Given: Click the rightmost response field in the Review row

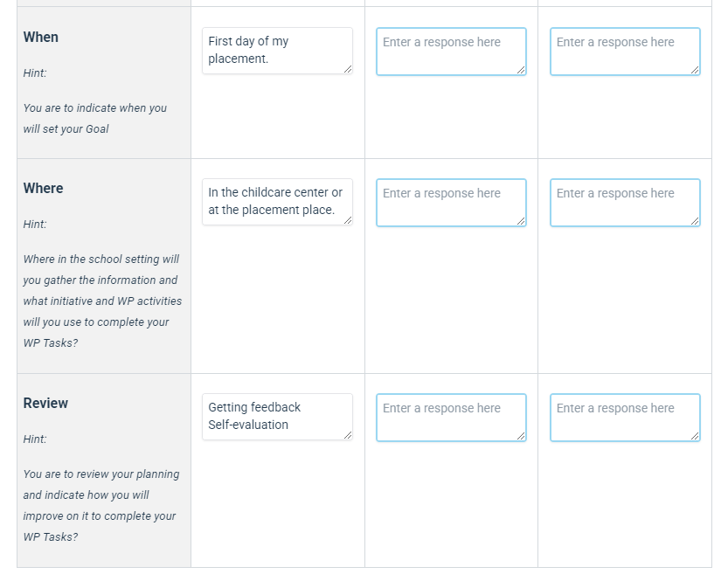Looking at the screenshot, I should pyautogui.click(x=624, y=418).
